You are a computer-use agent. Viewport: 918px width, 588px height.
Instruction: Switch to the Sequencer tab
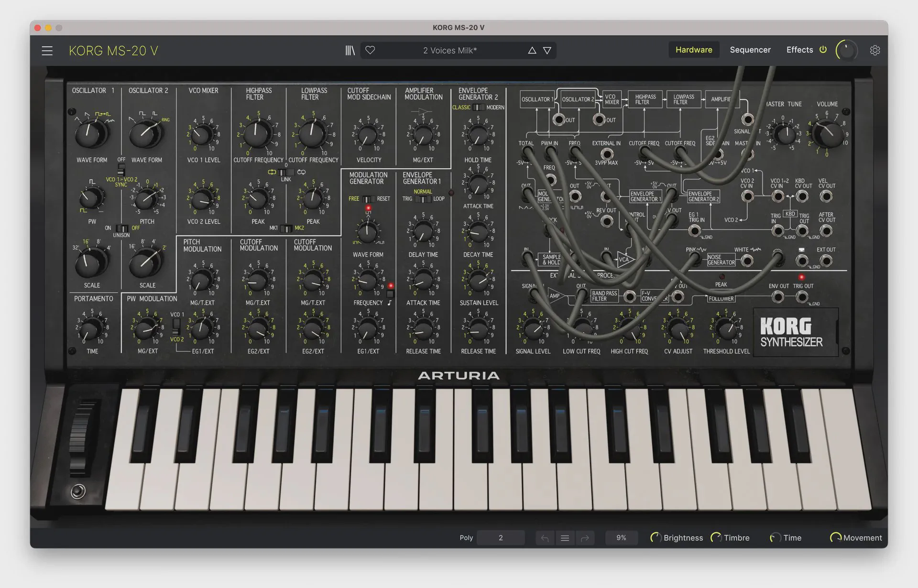(x=750, y=50)
